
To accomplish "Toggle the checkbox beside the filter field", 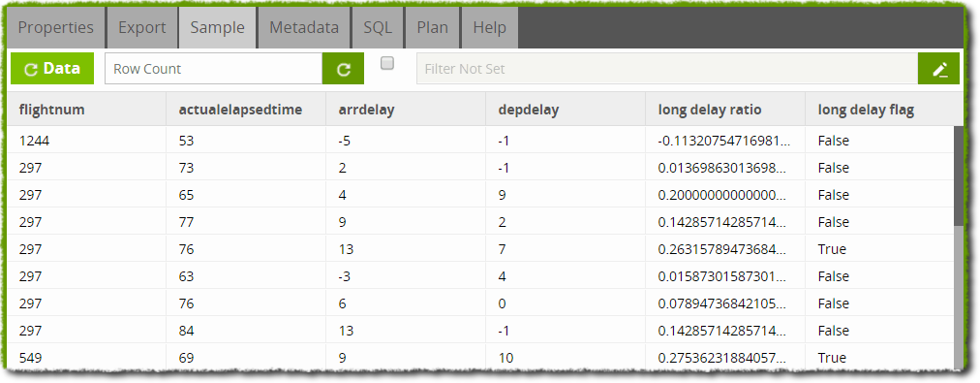I will point(387,63).
